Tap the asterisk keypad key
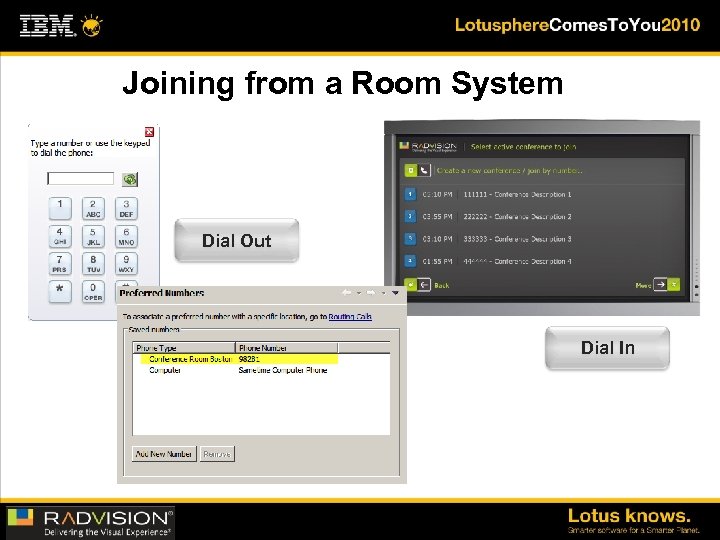This screenshot has width=720, height=540. 60,292
